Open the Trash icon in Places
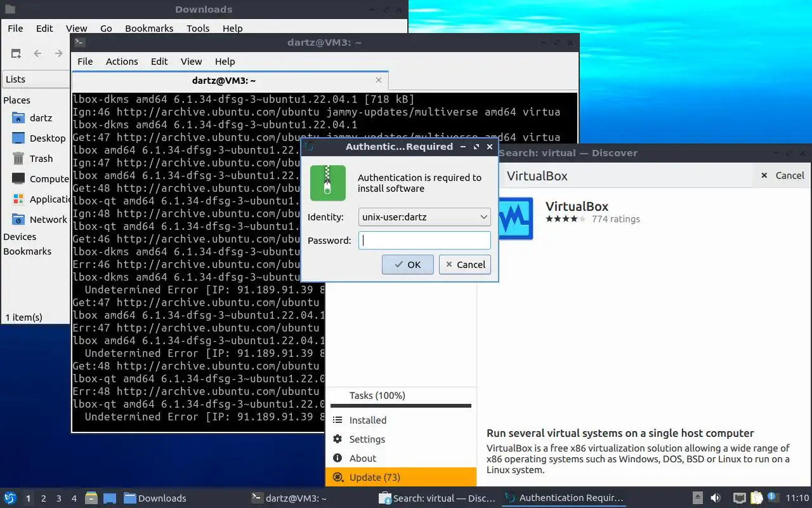 (18, 158)
